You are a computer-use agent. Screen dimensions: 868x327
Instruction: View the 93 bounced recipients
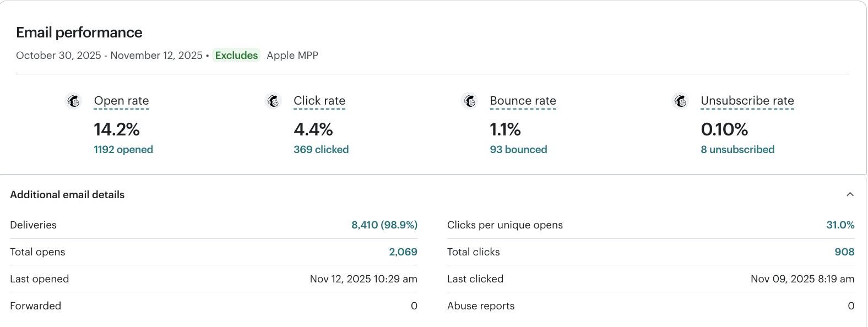(x=518, y=150)
